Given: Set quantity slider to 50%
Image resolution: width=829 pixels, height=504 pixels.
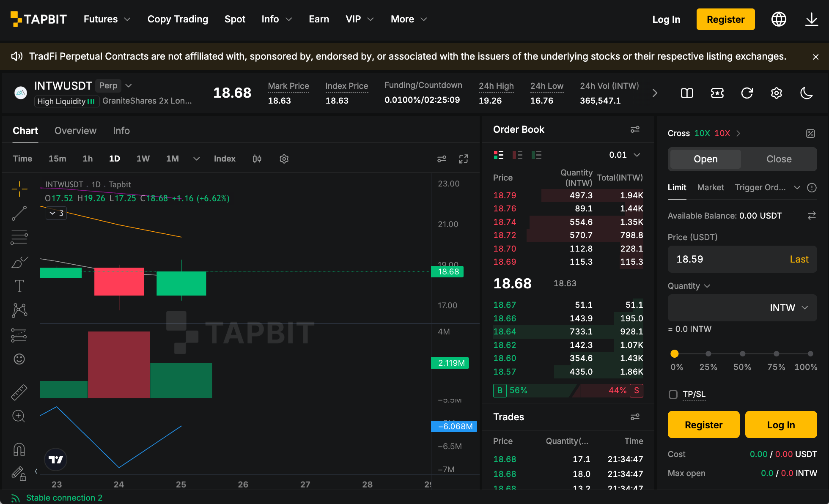Looking at the screenshot, I should (742, 353).
